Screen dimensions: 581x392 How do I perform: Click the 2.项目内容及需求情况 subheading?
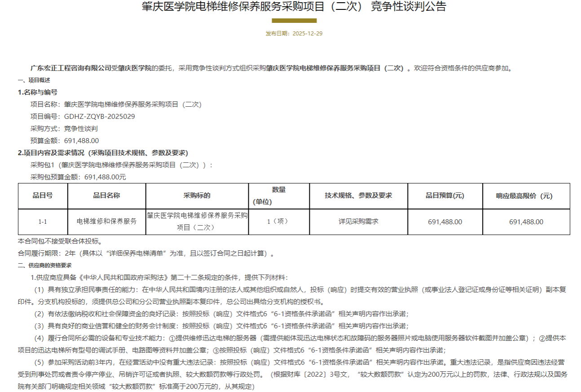[103, 153]
